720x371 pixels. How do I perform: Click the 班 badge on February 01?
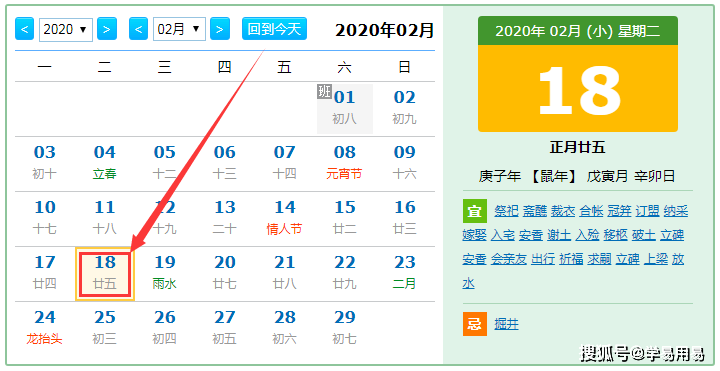(324, 91)
